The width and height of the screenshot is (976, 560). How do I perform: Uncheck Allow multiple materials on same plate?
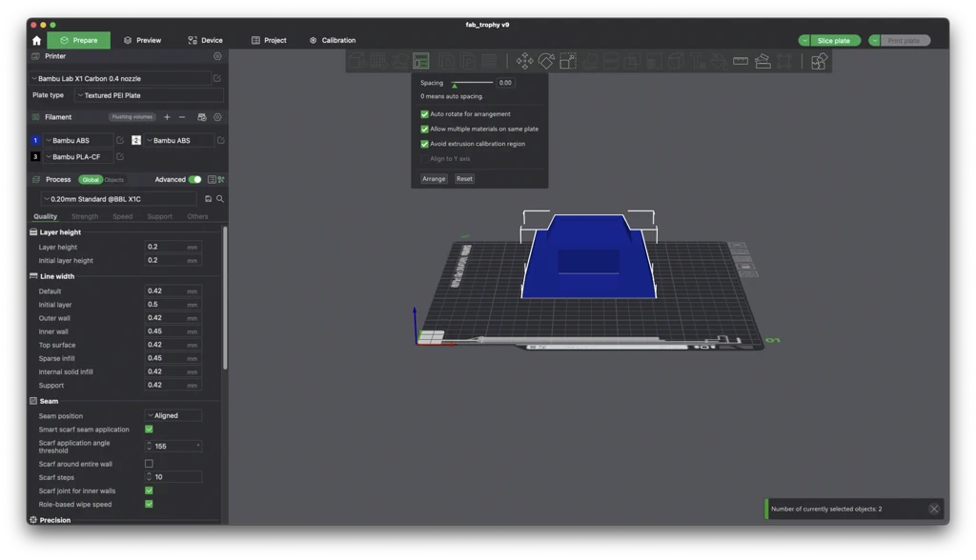pyautogui.click(x=424, y=130)
